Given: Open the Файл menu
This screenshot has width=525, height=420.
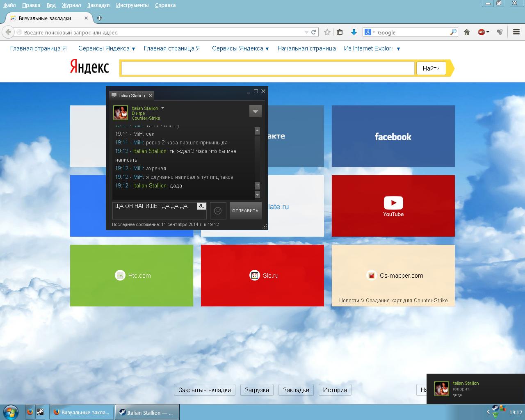Looking at the screenshot, I should (x=9, y=5).
